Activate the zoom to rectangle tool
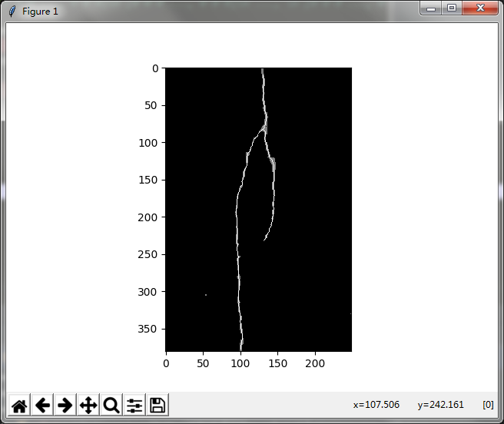 click(111, 405)
